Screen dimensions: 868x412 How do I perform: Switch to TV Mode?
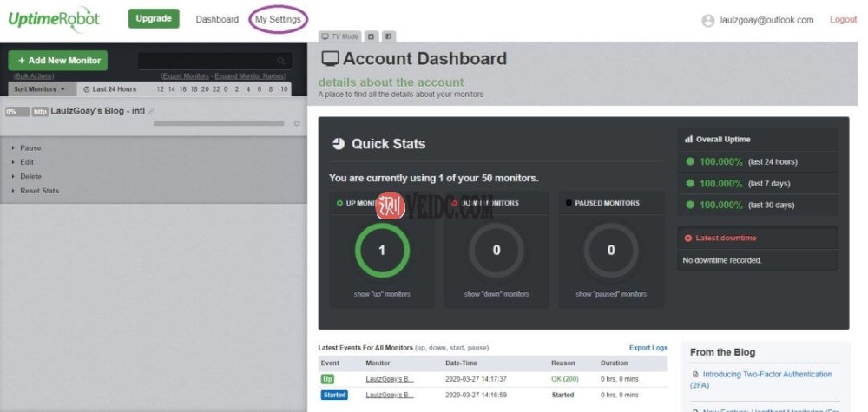(339, 36)
